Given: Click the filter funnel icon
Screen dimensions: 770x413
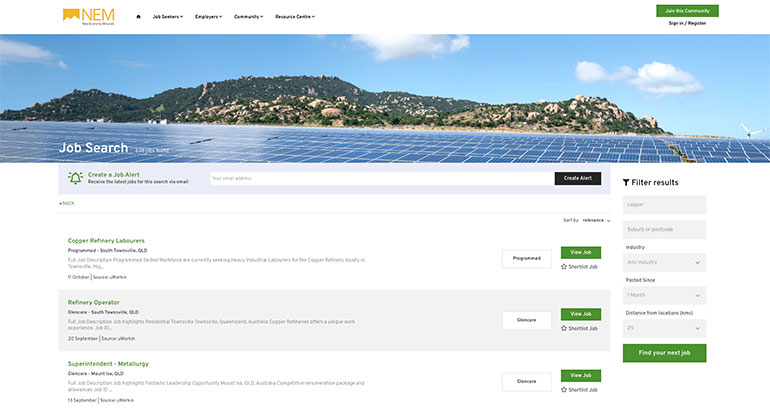Looking at the screenshot, I should click(626, 183).
